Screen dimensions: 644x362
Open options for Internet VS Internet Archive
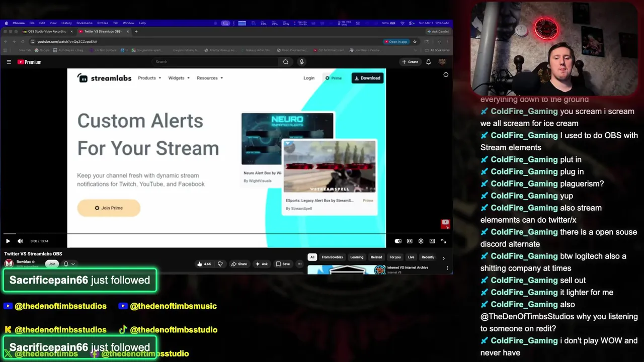tap(447, 268)
